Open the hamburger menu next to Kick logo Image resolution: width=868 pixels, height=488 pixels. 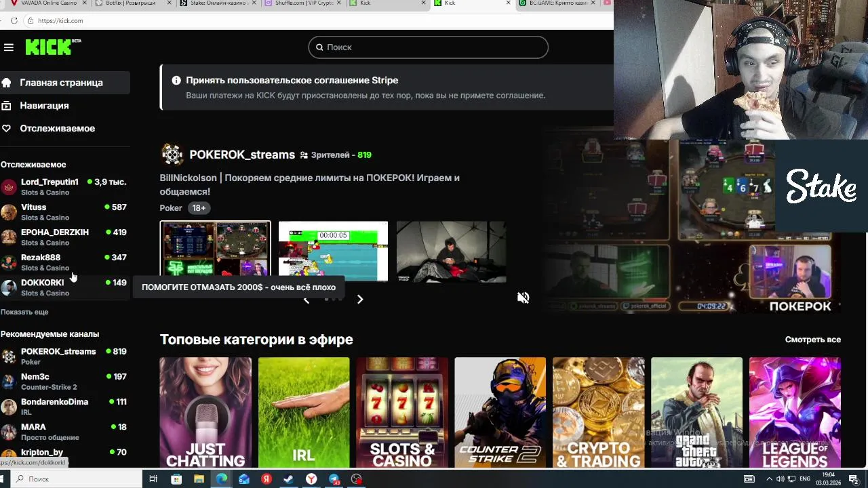[8, 47]
